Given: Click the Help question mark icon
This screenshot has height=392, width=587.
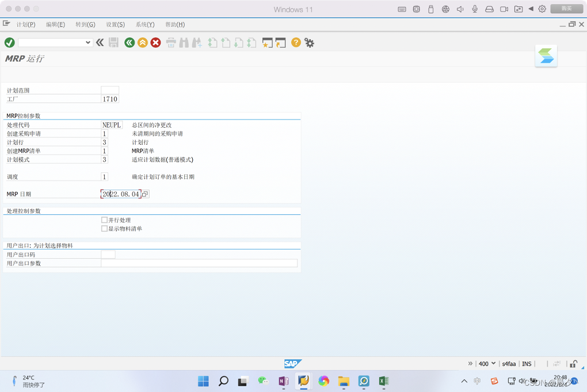Looking at the screenshot, I should point(295,43).
